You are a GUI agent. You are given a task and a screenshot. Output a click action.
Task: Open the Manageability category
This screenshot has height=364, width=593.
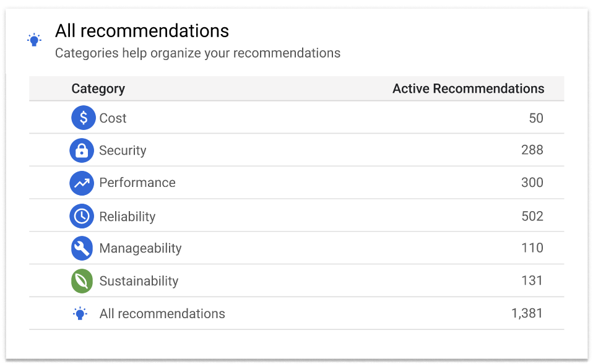(140, 248)
